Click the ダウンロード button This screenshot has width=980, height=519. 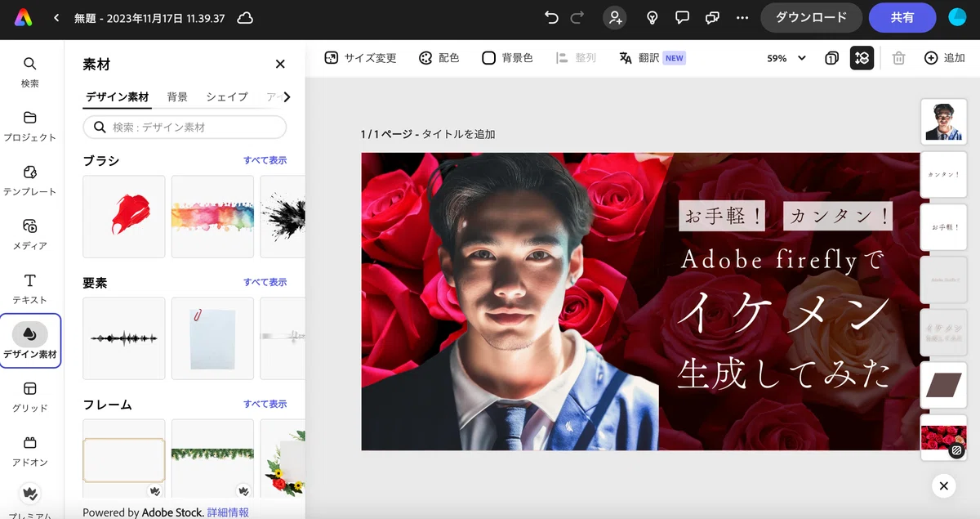(811, 17)
